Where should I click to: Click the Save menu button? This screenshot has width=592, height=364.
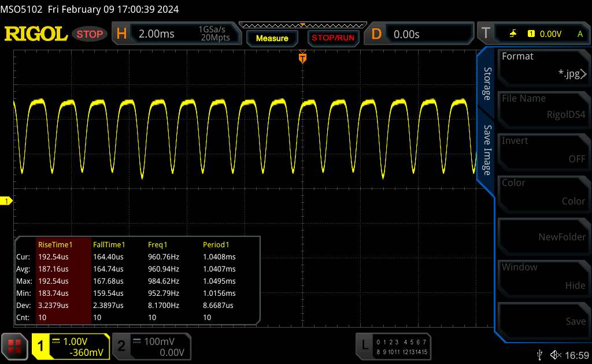(543, 320)
